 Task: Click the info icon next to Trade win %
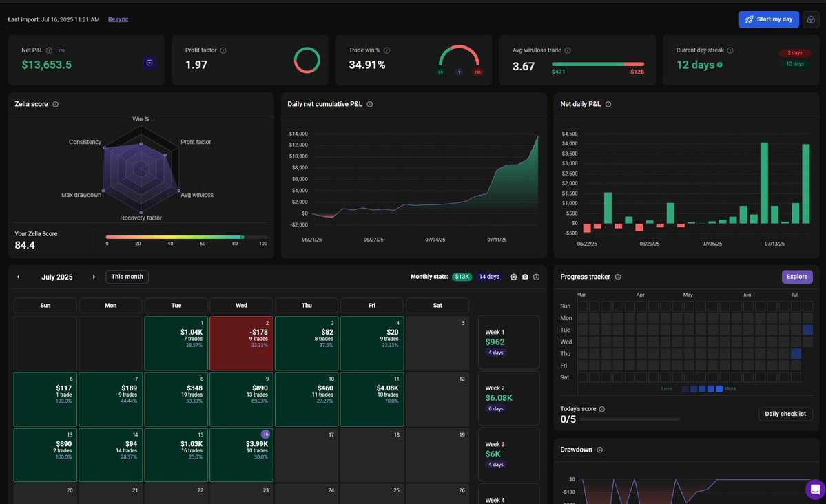pyautogui.click(x=386, y=50)
